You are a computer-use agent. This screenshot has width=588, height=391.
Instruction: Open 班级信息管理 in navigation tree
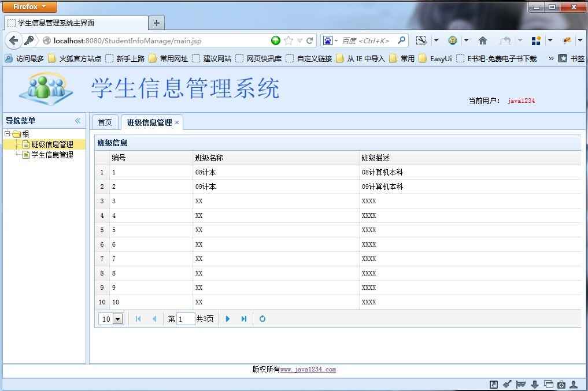[52, 144]
